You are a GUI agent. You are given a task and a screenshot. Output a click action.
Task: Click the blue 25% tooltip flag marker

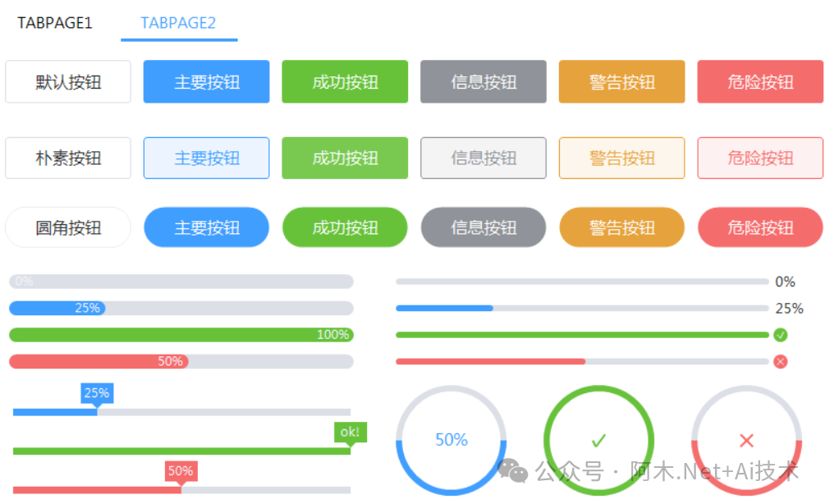97,393
